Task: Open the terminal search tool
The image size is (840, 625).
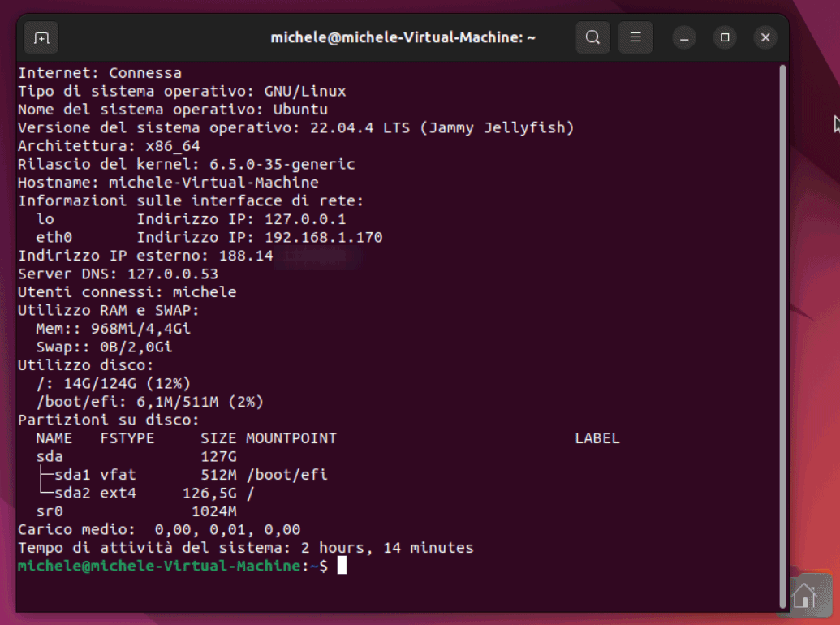Action: point(592,37)
